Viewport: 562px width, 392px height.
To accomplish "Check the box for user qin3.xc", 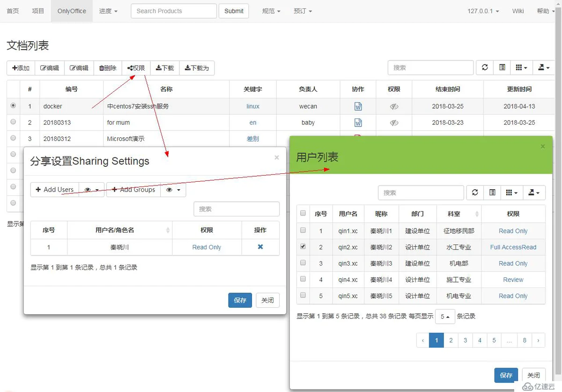I will point(303,263).
